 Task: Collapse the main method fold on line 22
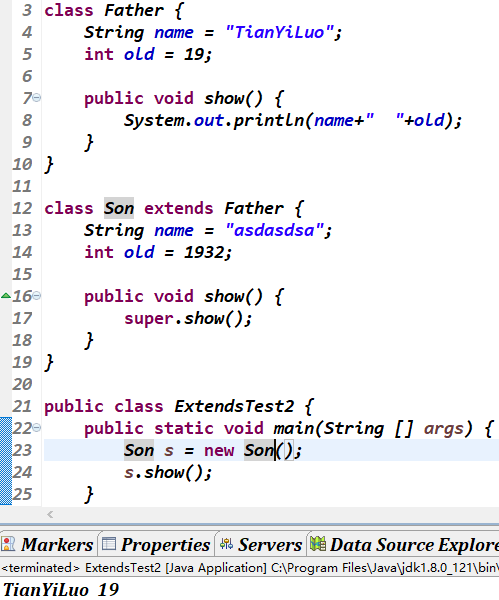click(37, 427)
